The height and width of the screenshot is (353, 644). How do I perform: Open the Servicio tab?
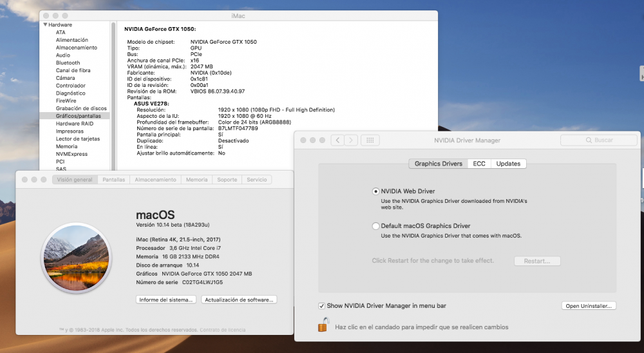pyautogui.click(x=257, y=180)
